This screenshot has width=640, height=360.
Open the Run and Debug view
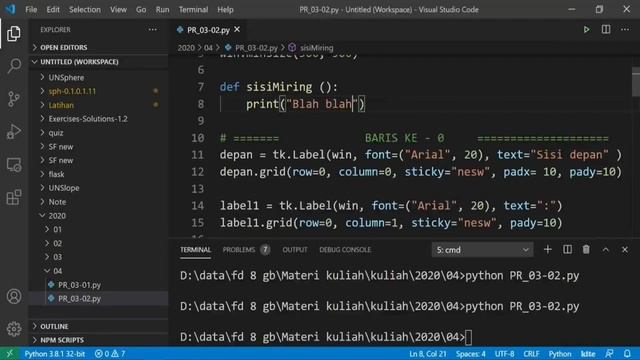point(14,132)
